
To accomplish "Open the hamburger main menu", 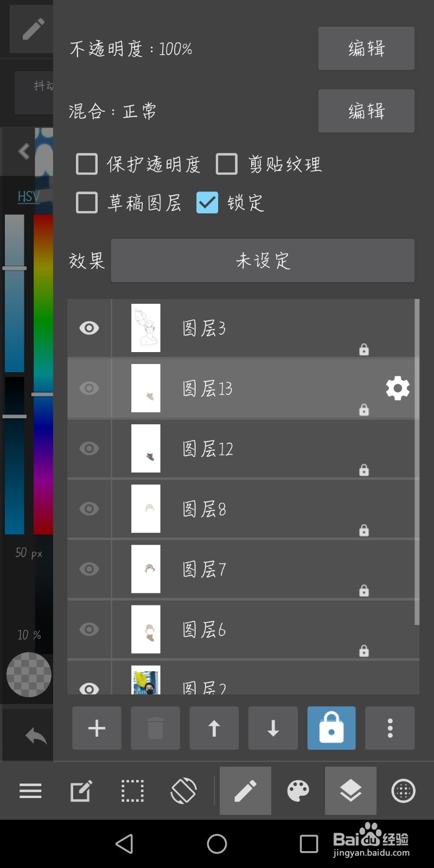I will point(30,791).
